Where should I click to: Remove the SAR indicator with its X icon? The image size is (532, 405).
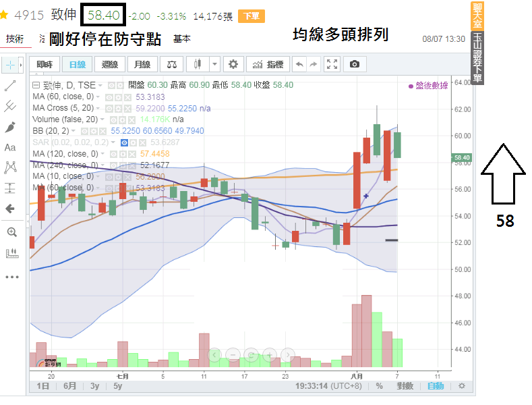pos(142,142)
